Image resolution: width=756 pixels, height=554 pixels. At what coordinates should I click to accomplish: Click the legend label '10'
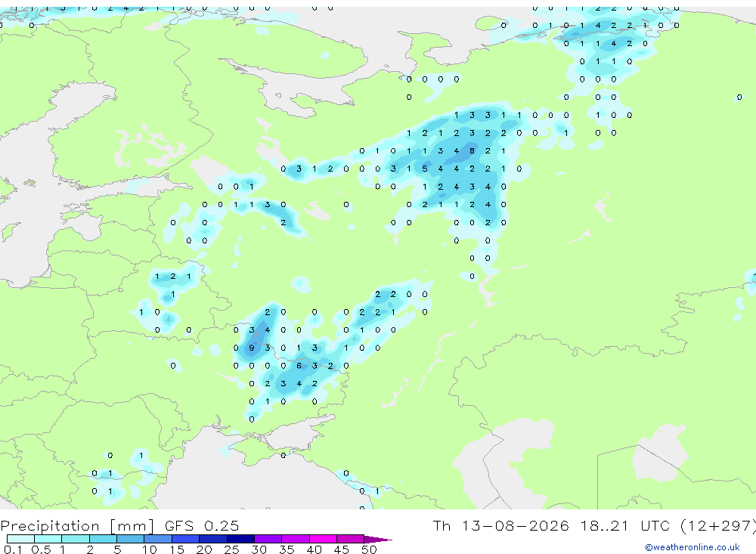[150, 549]
